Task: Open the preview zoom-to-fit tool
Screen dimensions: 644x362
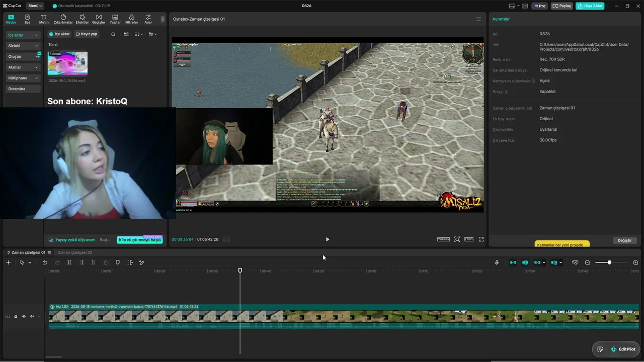Action: (x=457, y=239)
